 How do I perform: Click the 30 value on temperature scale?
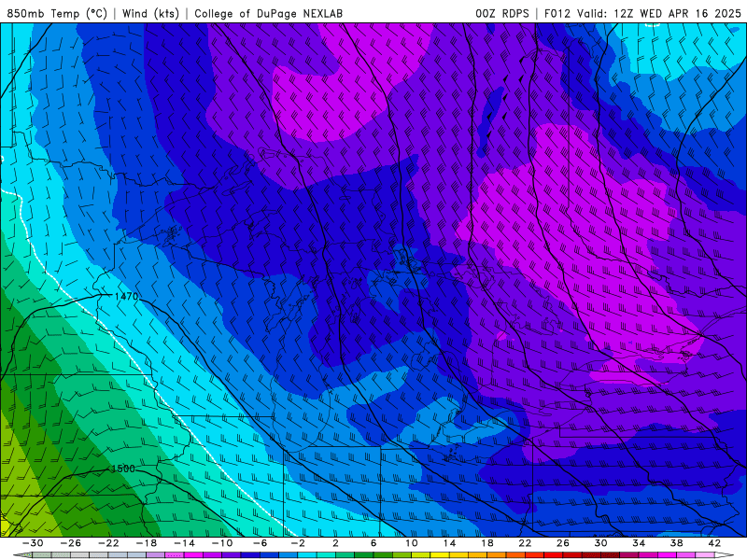pyautogui.click(x=600, y=543)
